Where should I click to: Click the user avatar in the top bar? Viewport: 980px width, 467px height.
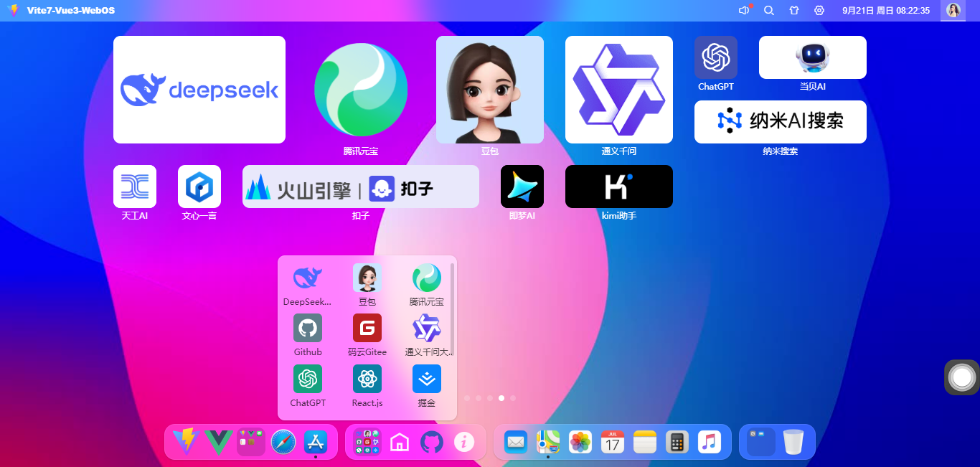[x=953, y=10]
